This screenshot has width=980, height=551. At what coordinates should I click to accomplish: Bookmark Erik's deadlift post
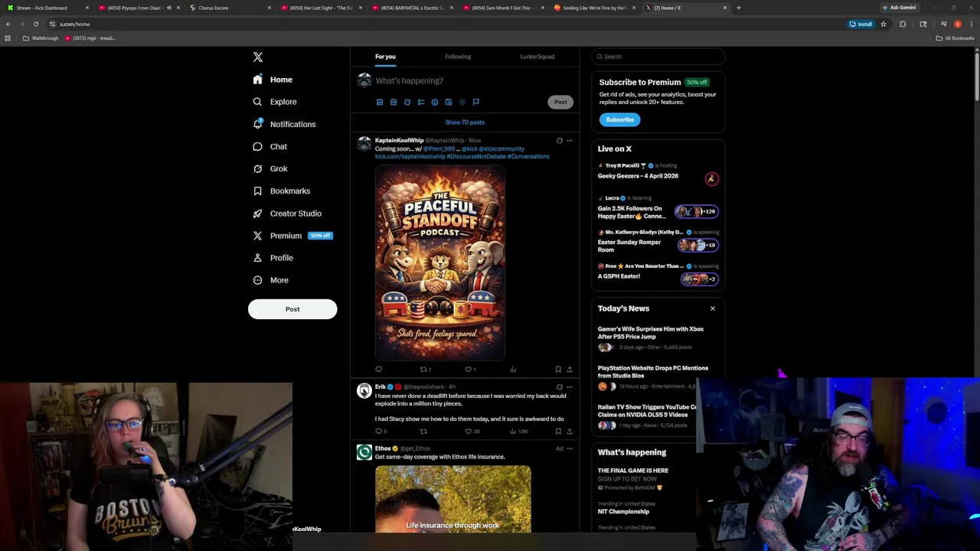click(x=558, y=432)
